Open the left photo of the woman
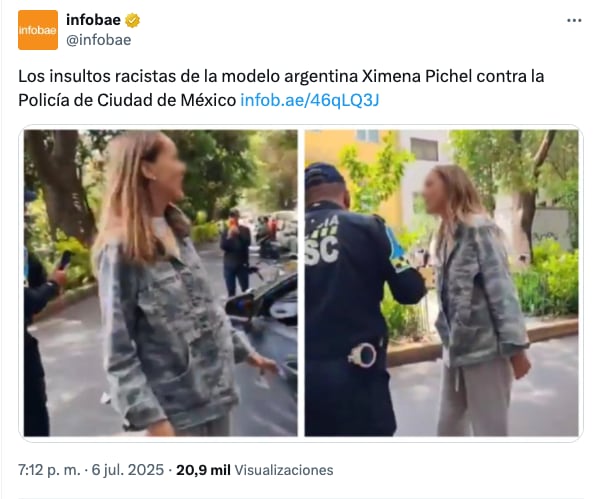 coord(160,283)
